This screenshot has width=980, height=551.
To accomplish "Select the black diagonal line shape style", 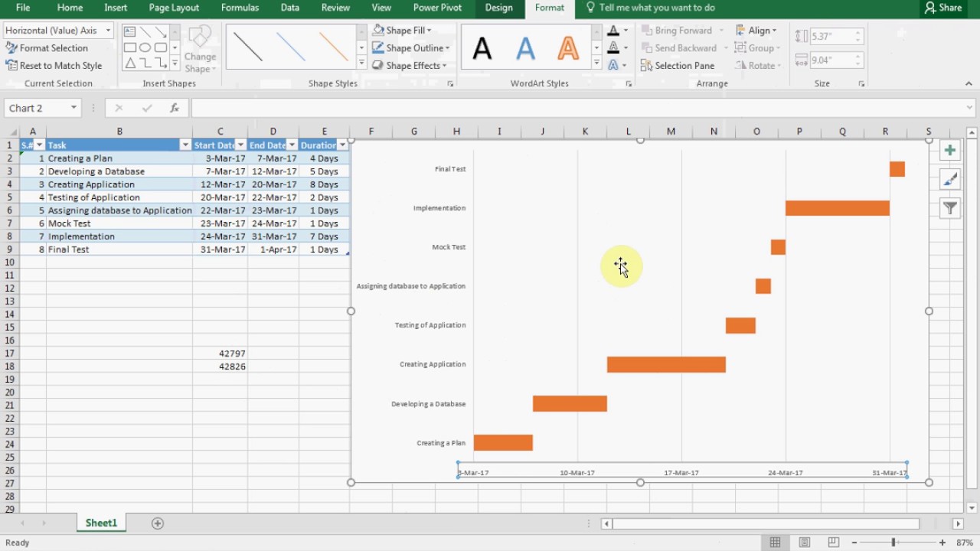I will (x=248, y=47).
